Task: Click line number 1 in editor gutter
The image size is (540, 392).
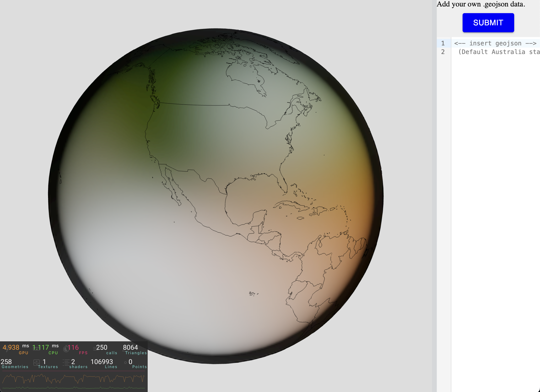Action: pyautogui.click(x=443, y=43)
